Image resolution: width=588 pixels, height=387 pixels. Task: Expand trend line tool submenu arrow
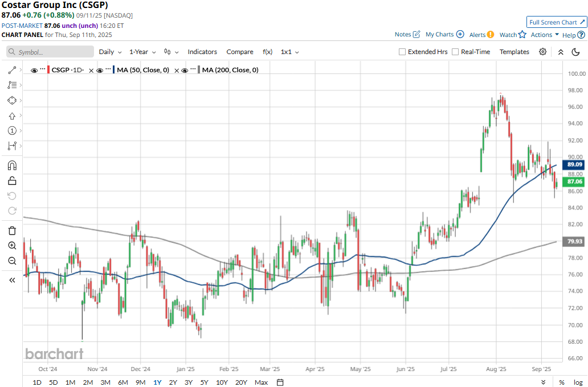[21, 70]
